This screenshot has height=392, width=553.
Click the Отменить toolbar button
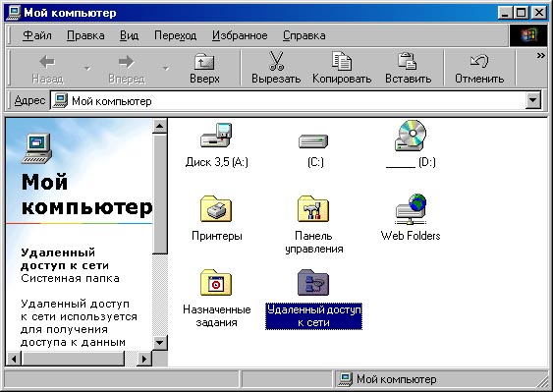point(479,68)
